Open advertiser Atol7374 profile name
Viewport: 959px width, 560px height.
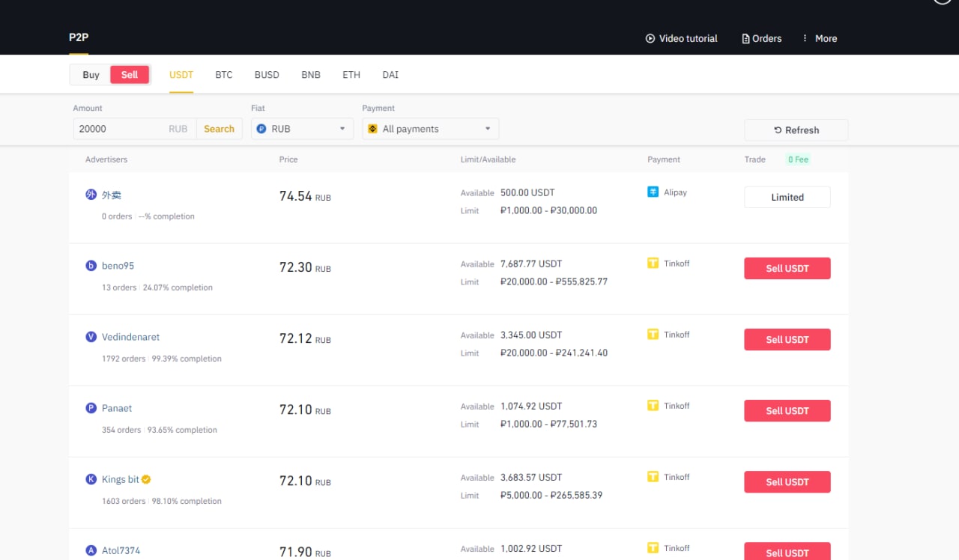pos(121,550)
